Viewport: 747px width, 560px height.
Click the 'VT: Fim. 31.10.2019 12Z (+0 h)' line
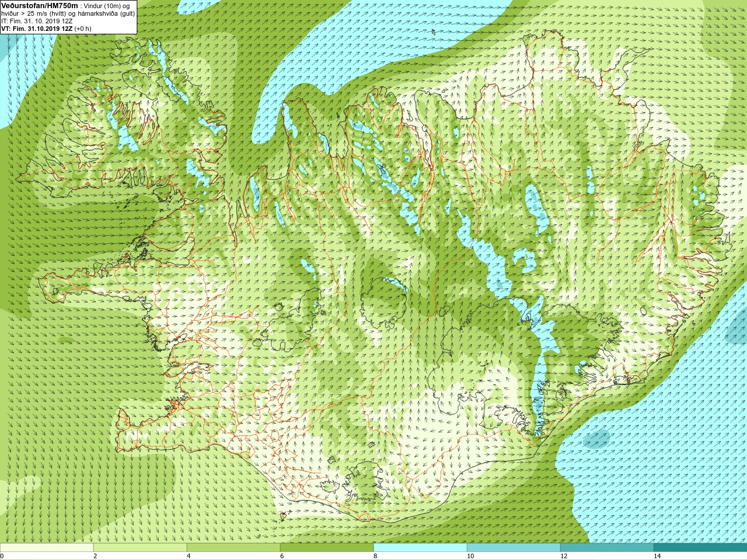pos(46,29)
